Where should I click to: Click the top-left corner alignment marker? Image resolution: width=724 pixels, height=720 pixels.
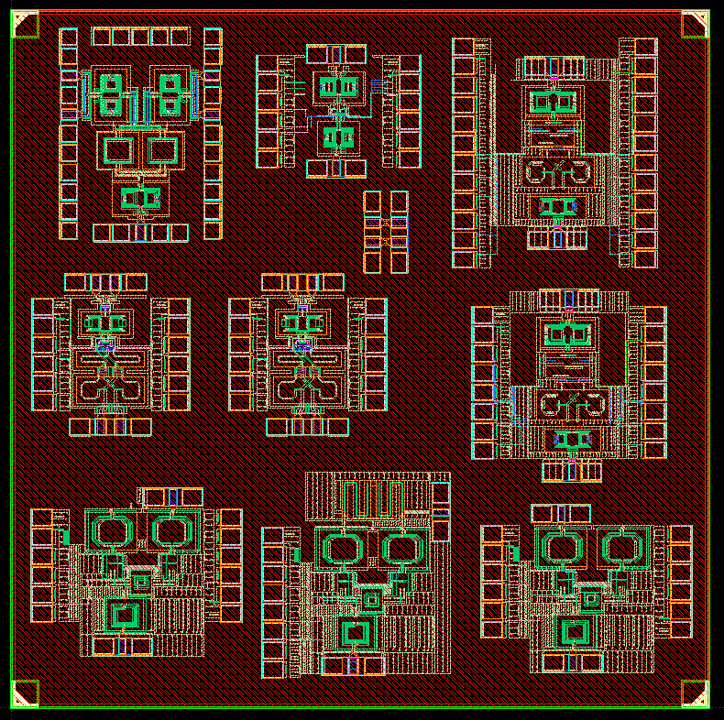pyautogui.click(x=25, y=25)
